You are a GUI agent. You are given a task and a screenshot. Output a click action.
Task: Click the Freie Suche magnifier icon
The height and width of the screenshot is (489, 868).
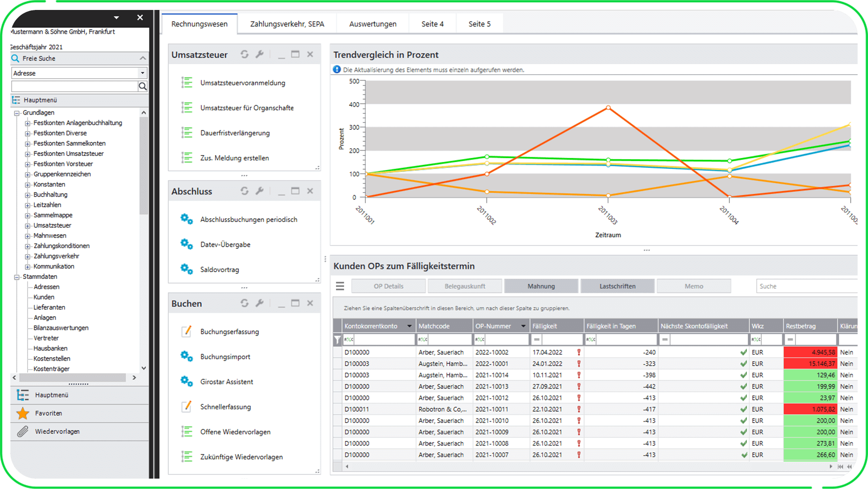(x=15, y=58)
